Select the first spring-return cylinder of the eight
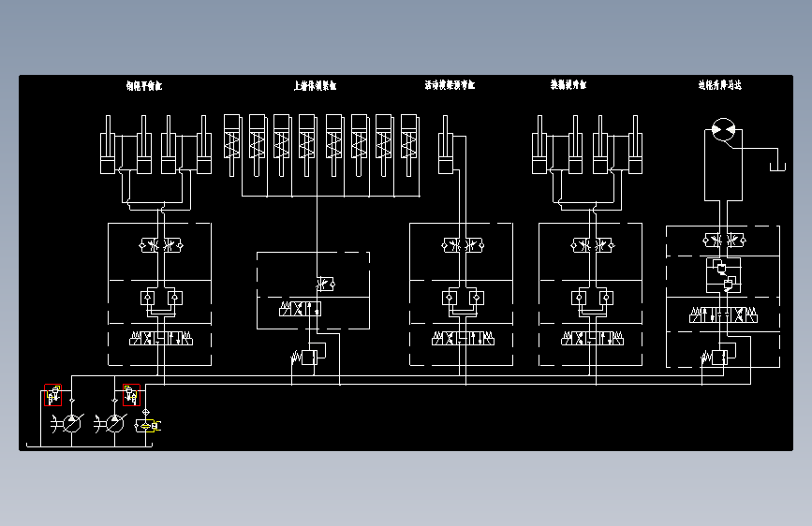Screen dimensions: 812x526 232,145
